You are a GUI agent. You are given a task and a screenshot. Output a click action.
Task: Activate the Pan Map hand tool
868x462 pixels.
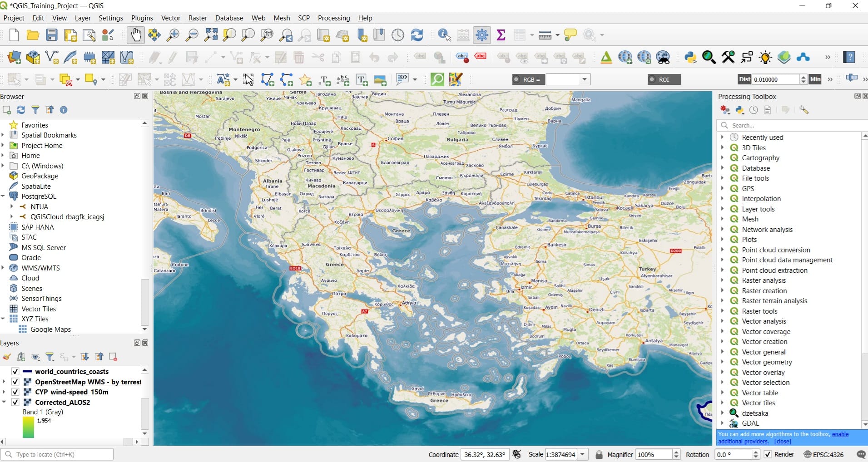135,35
